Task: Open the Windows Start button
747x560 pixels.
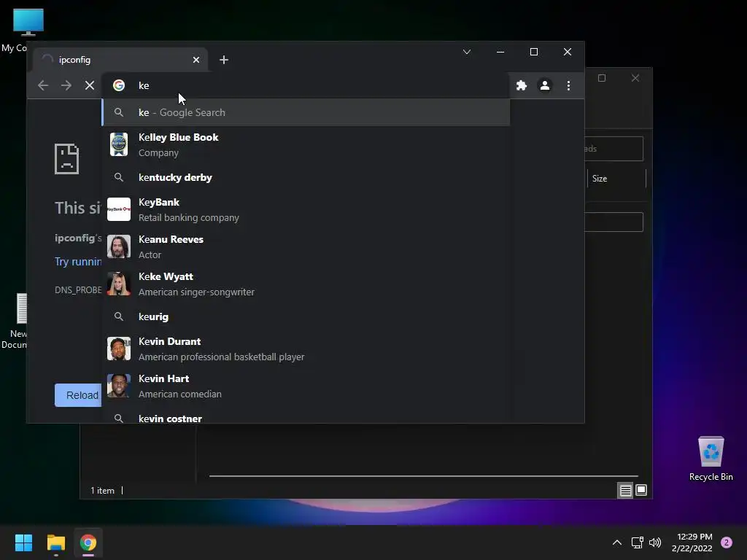Action: pos(23,542)
